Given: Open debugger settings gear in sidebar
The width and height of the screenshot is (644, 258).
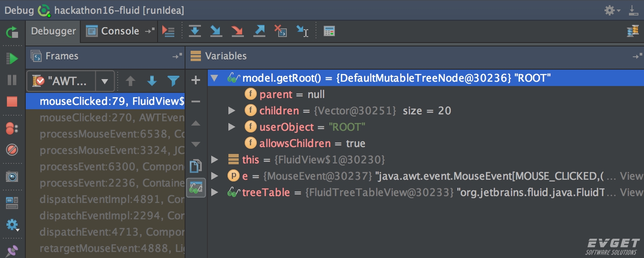Looking at the screenshot, I should pos(12,224).
